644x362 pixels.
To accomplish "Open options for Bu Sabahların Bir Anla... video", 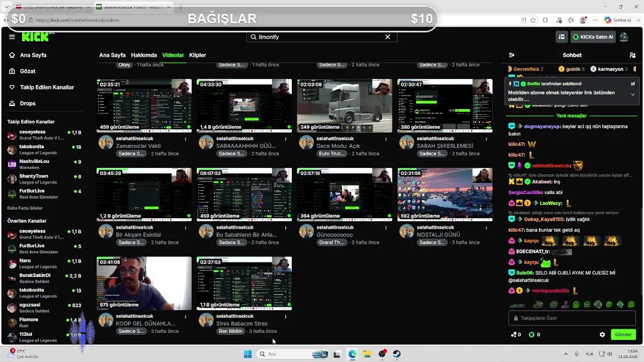I will [x=286, y=228].
